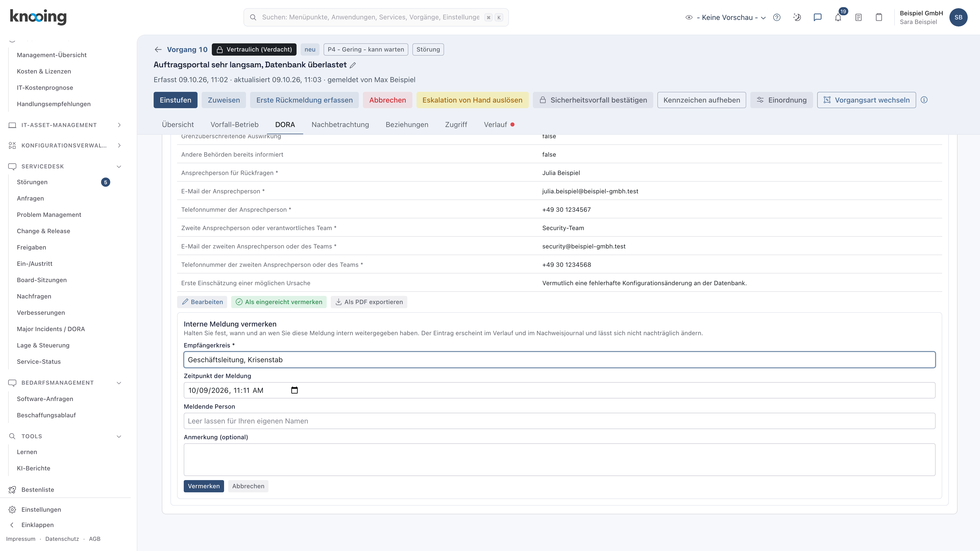Viewport: 980px width, 551px height.
Task: Click into the Meldende Person field
Action: tap(559, 421)
